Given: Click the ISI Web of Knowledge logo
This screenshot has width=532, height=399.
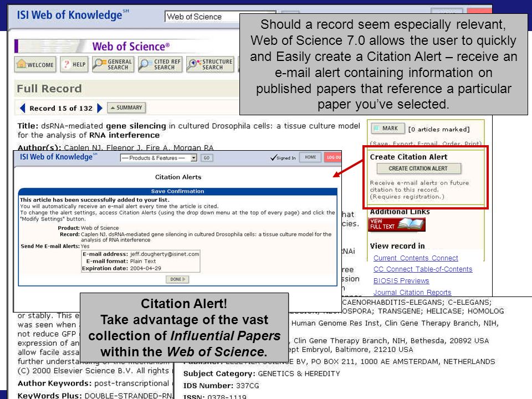Looking at the screenshot, I should point(73,15).
